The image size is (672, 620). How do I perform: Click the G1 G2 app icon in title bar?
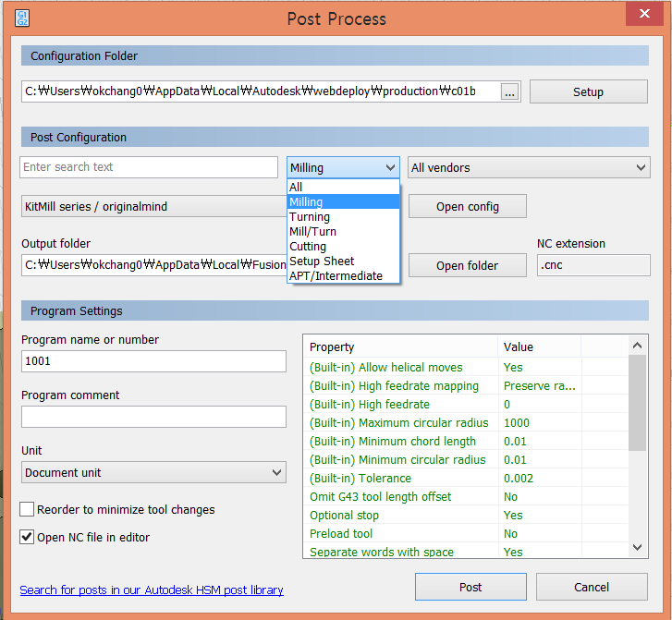coord(22,18)
